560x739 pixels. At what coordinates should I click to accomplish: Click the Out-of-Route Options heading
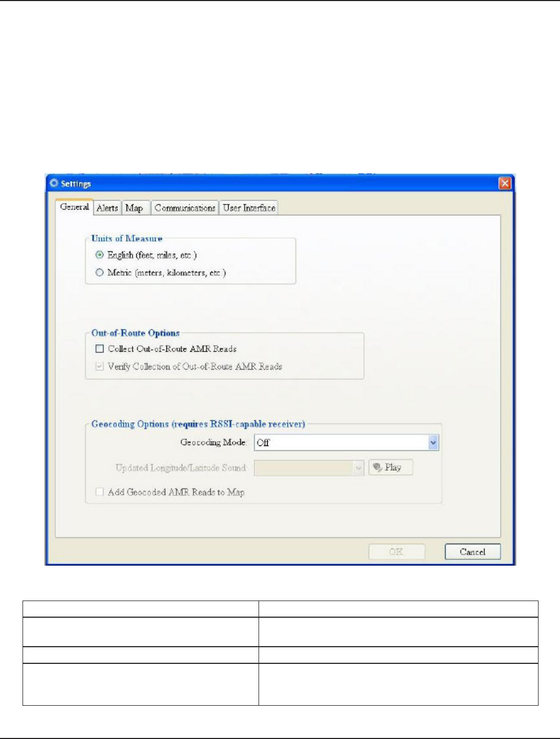135,333
